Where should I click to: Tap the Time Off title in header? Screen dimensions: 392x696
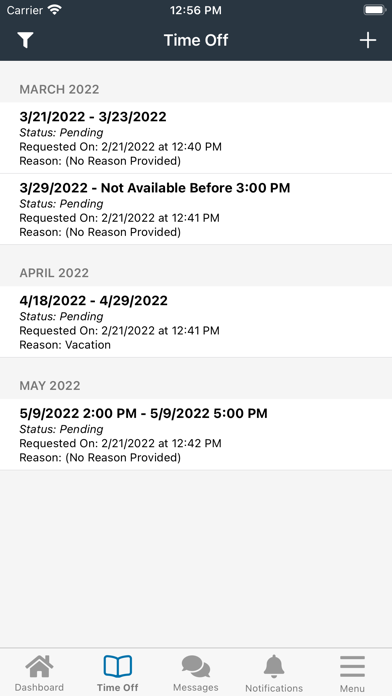click(196, 40)
